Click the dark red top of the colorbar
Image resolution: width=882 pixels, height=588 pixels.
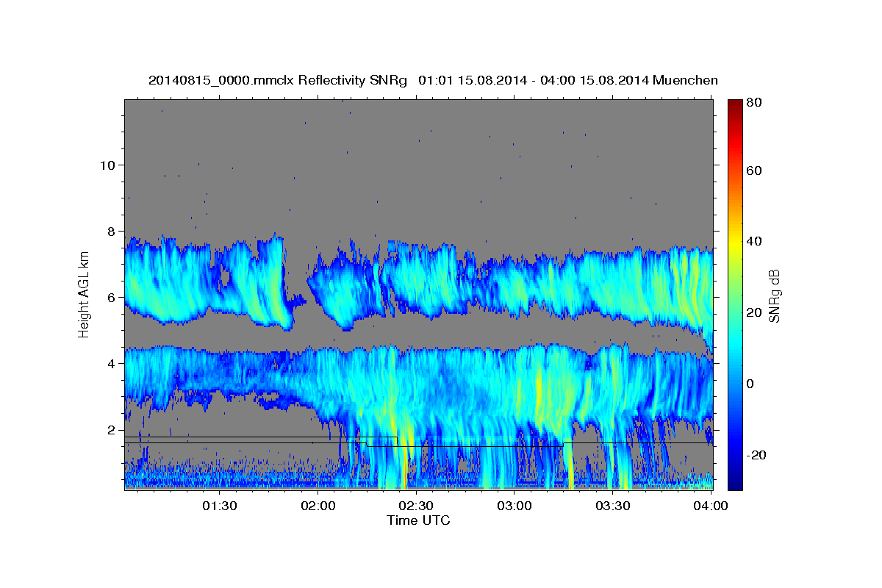tap(735, 104)
